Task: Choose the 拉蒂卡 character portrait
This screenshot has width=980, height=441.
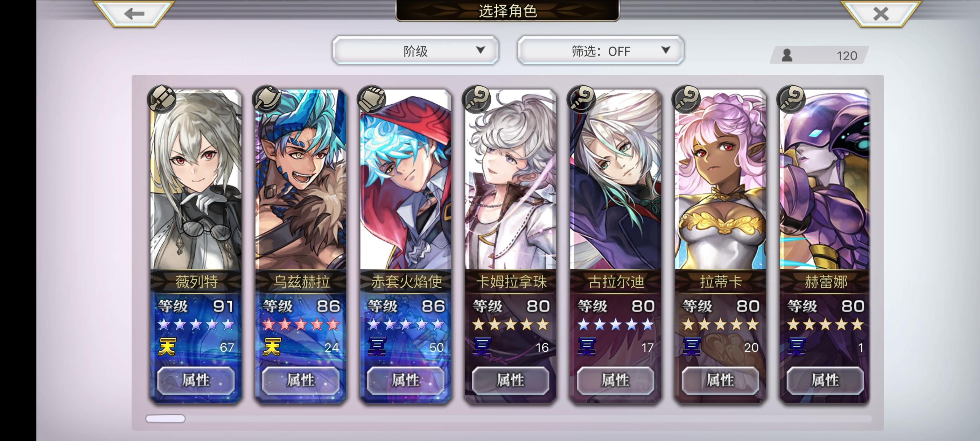Action: pos(720,179)
